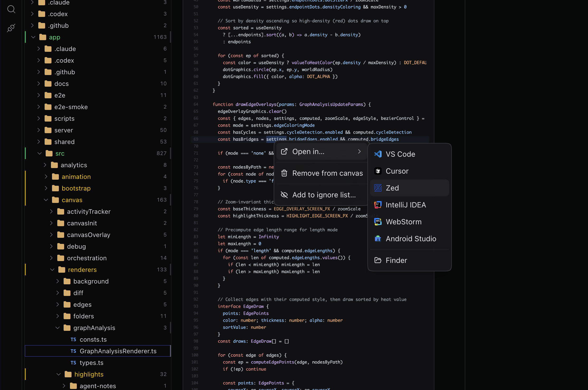Expand the canvasInit folder
This screenshot has height=390, width=588.
(x=51, y=223)
